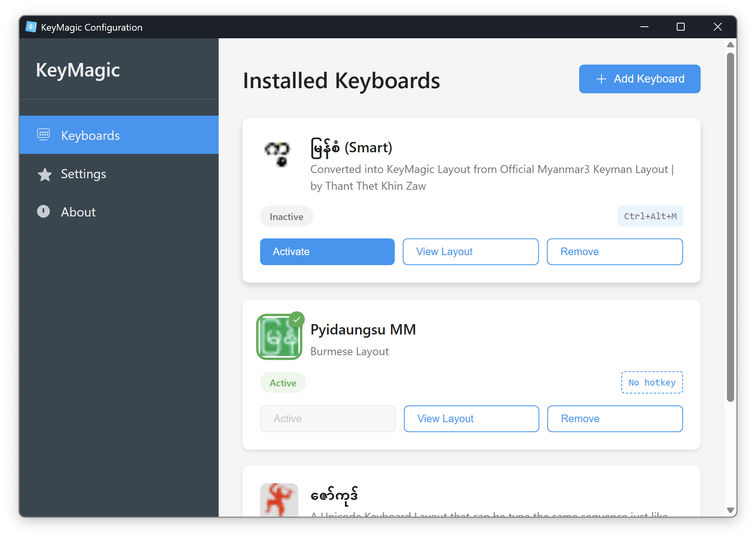The width and height of the screenshot is (756, 539).
Task: Click the Inactive status badge
Action: [x=286, y=216]
